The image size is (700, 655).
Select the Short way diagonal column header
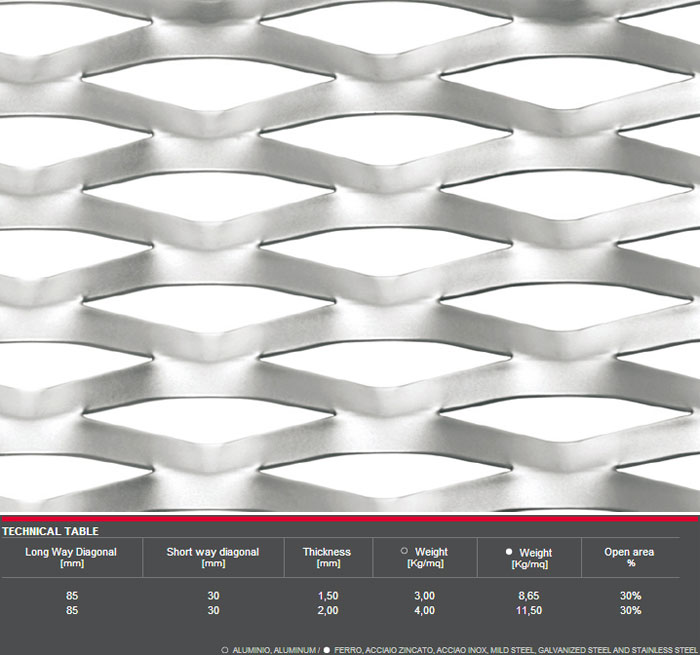coord(213,557)
